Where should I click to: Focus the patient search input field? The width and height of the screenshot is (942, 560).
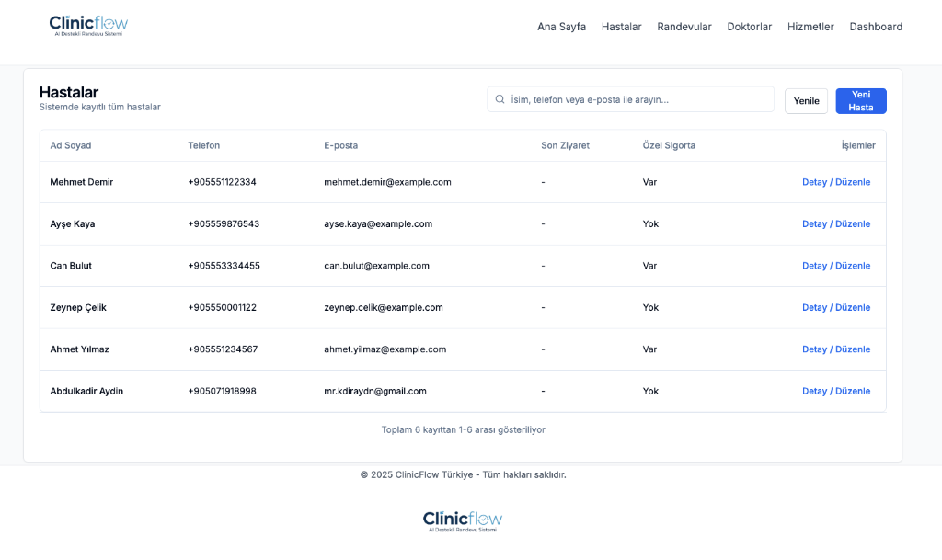click(635, 99)
